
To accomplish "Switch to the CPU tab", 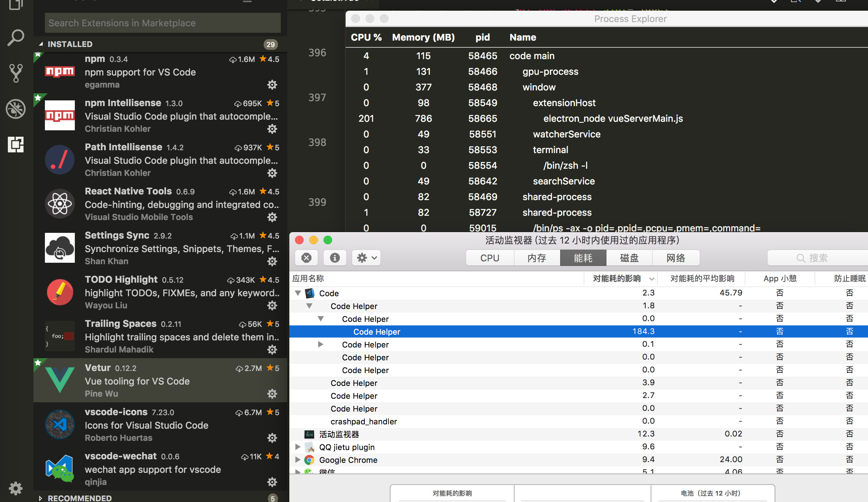I will [490, 258].
